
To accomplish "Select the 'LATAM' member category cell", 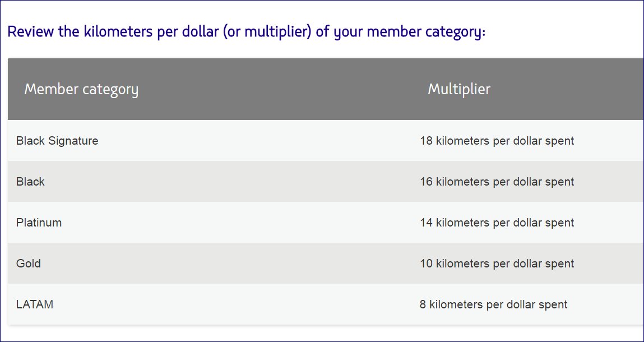I will 35,304.
